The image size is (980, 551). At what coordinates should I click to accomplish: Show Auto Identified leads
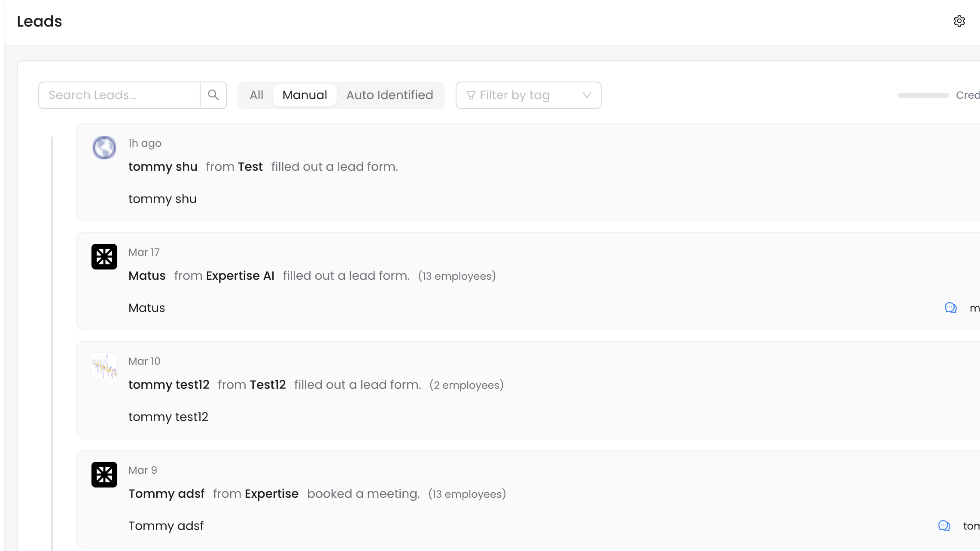(390, 95)
